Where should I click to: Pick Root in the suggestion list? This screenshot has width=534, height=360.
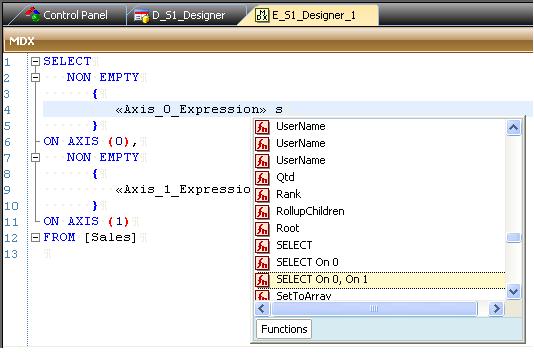[380, 229]
